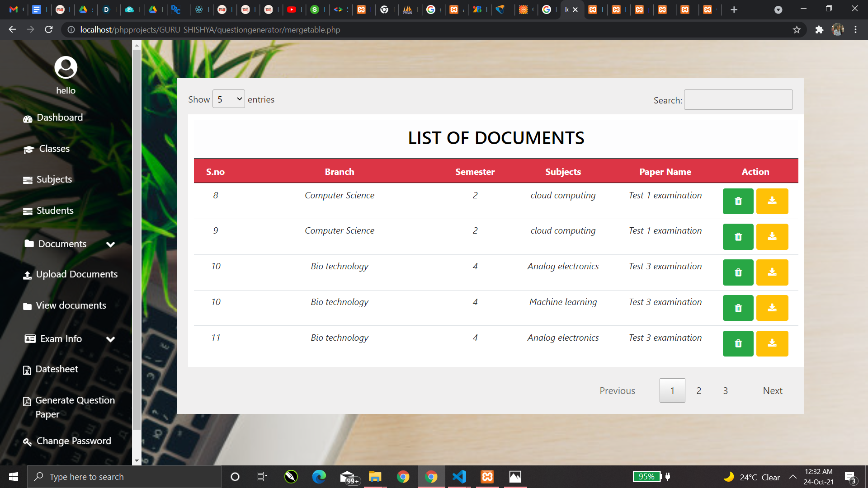Viewport: 868px width, 488px height.
Task: Open browser extensions puzzle icon
Action: click(819, 30)
